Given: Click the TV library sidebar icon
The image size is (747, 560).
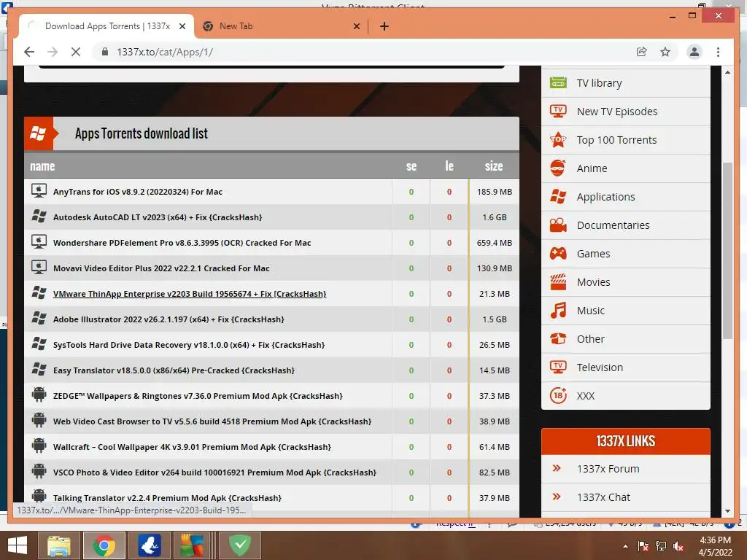Looking at the screenshot, I should pos(558,82).
